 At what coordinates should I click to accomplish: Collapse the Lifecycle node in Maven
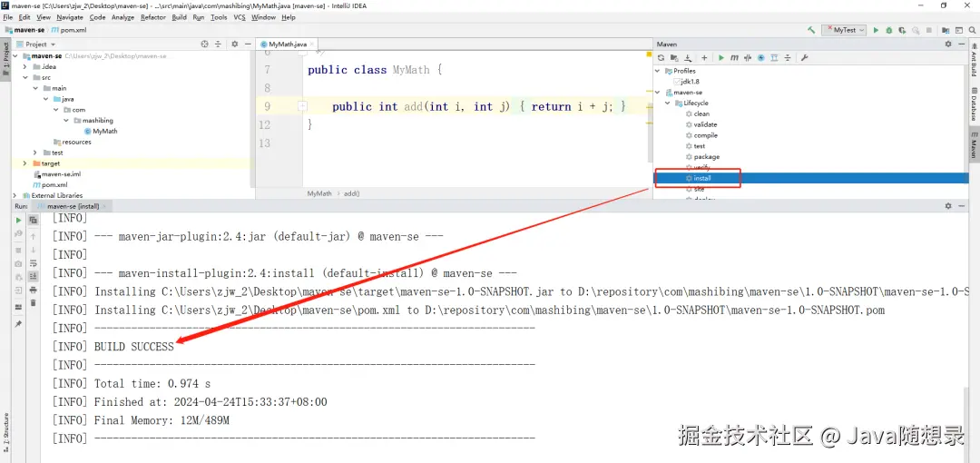click(668, 103)
